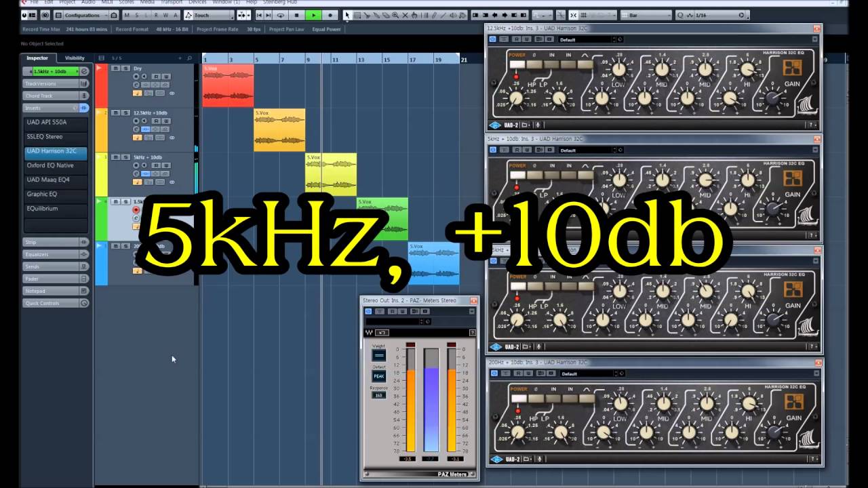Click the LOW frequency knob in the 12.5kHz plugin
The width and height of the screenshot is (868, 488).
pos(618,68)
